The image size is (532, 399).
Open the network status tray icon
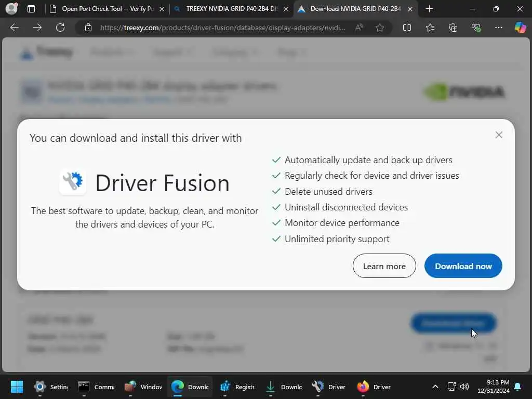pos(451,387)
